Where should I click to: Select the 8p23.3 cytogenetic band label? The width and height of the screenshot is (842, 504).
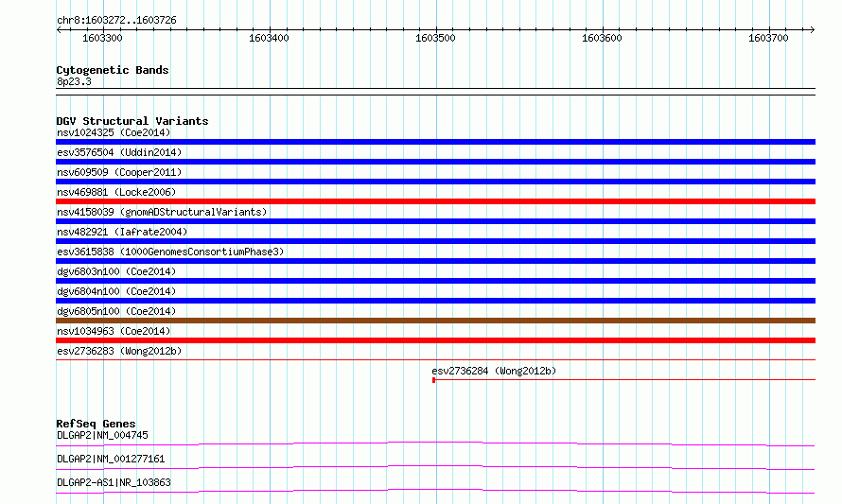pyautogui.click(x=74, y=81)
